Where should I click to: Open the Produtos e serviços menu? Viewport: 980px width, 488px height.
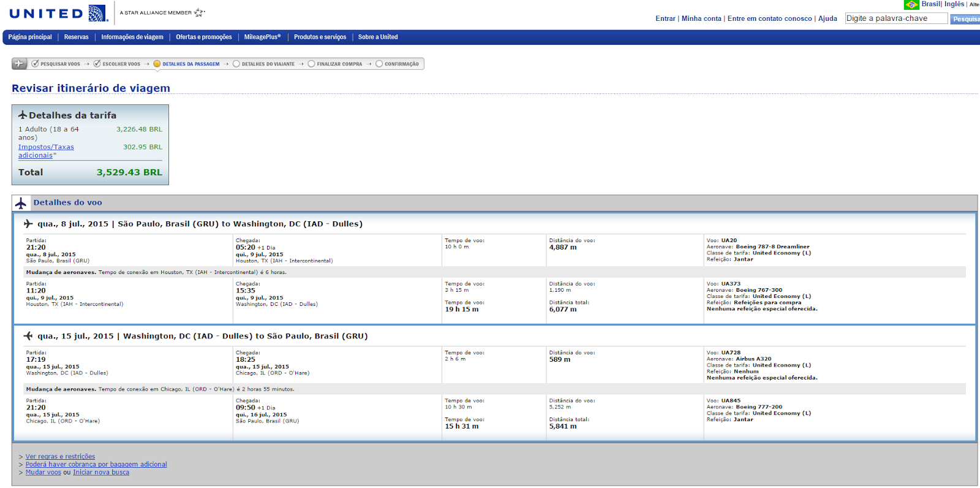tap(320, 37)
